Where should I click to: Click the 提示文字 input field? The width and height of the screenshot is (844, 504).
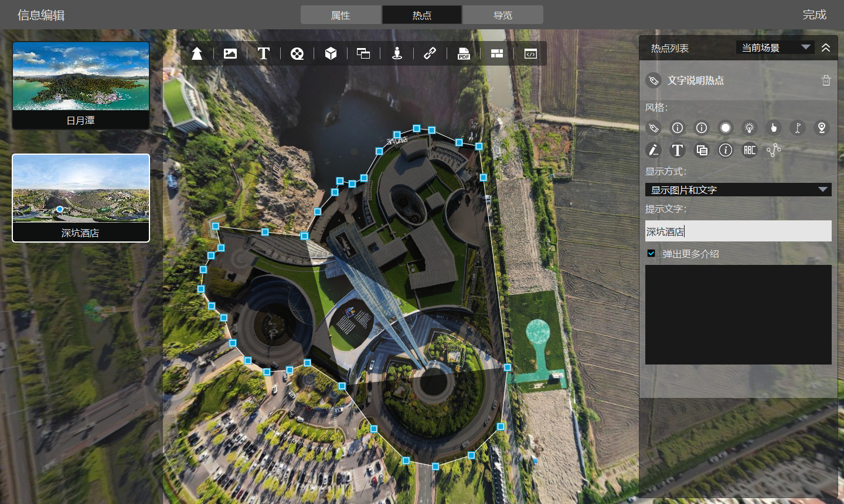coord(738,231)
